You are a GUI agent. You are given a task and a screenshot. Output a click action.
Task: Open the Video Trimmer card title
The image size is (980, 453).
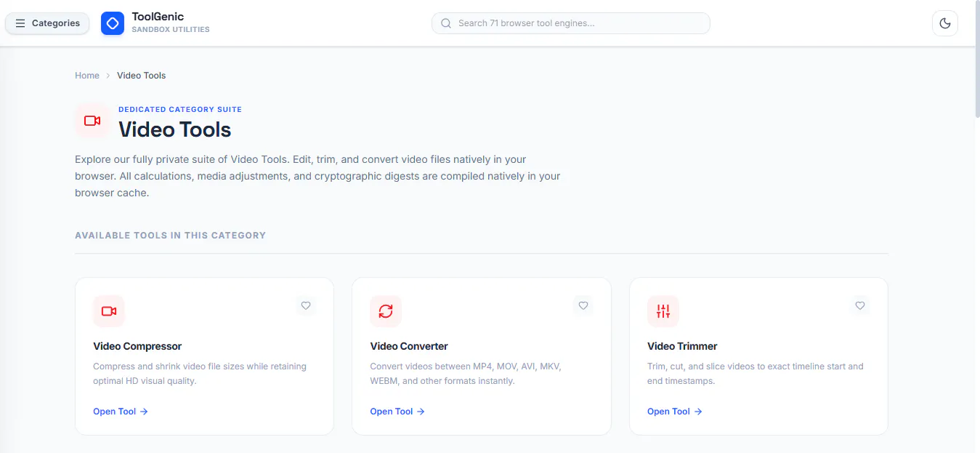[x=682, y=346]
